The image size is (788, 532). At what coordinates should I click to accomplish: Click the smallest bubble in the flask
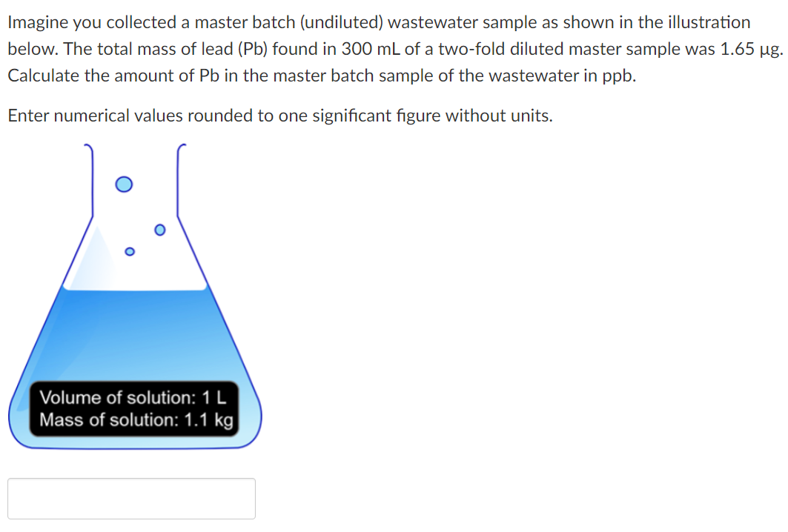tap(130, 252)
